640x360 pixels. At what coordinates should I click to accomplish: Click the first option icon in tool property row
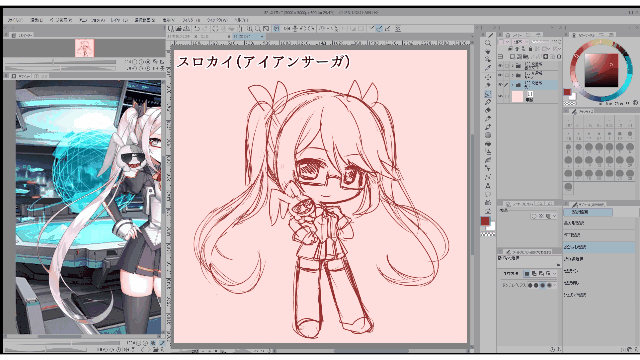(x=527, y=273)
